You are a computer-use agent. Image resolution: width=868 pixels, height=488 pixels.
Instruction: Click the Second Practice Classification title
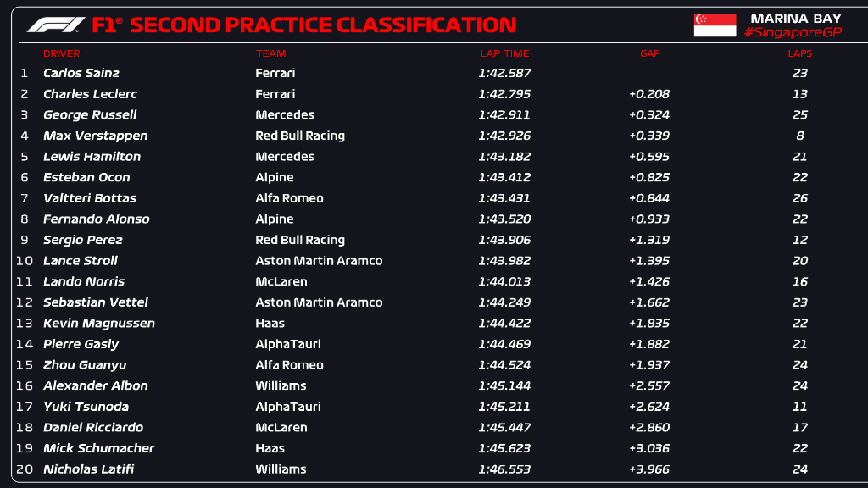pyautogui.click(x=323, y=25)
